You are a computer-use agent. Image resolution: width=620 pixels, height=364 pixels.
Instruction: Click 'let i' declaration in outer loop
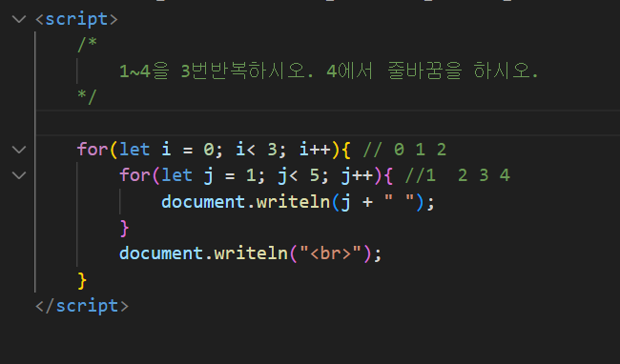click(x=145, y=150)
